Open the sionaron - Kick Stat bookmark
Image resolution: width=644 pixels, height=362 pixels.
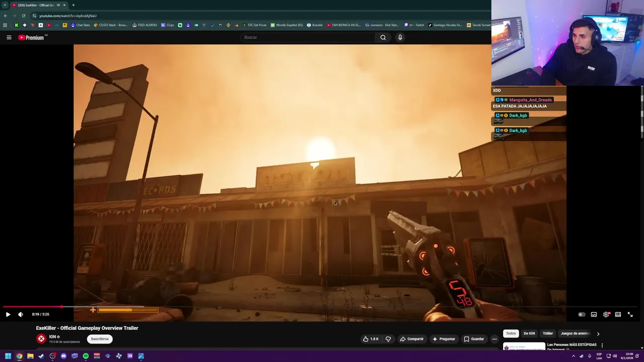click(382, 25)
